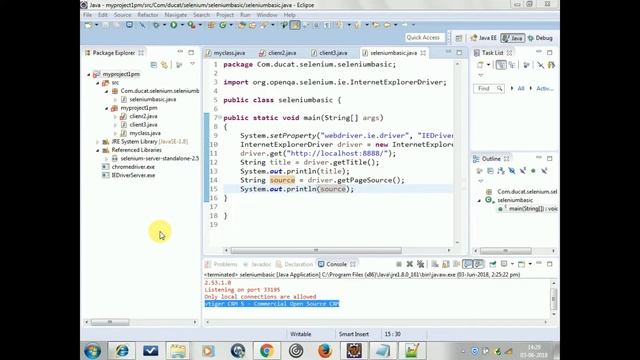This screenshot has height=360, width=640.
Task: Open Firefox from taskbar
Action: (325, 351)
